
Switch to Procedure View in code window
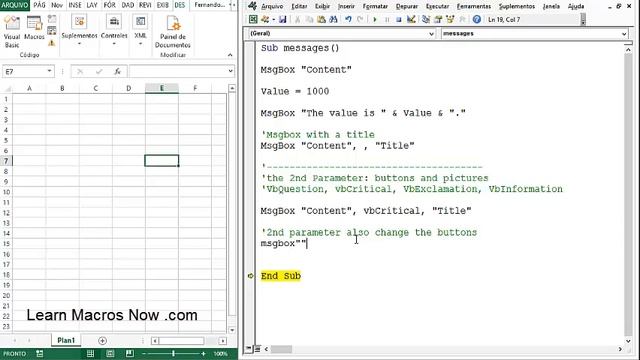point(249,349)
